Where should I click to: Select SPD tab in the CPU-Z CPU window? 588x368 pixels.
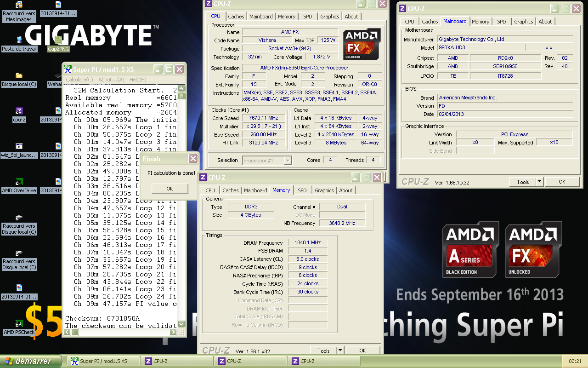[x=307, y=17]
